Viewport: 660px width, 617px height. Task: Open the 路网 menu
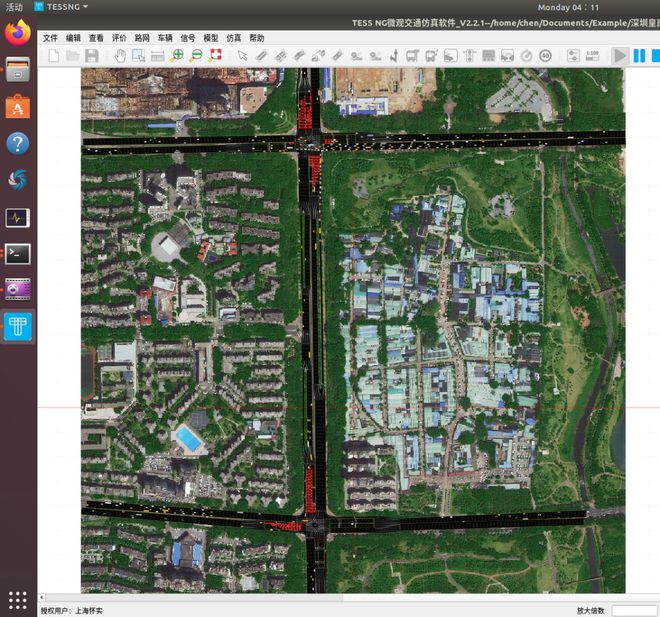142,38
